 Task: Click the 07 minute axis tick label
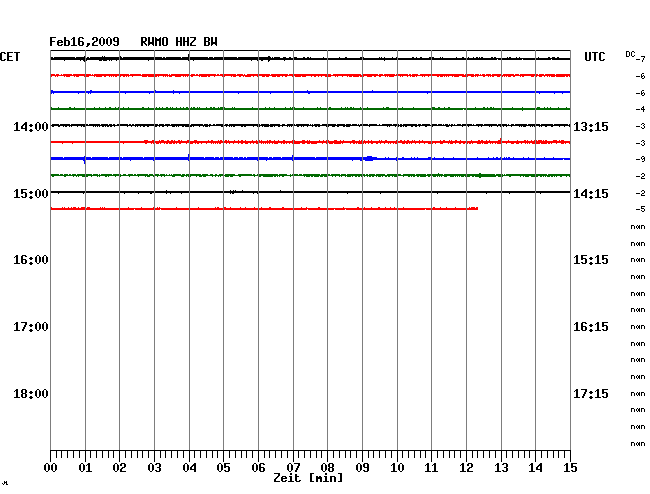[293, 468]
